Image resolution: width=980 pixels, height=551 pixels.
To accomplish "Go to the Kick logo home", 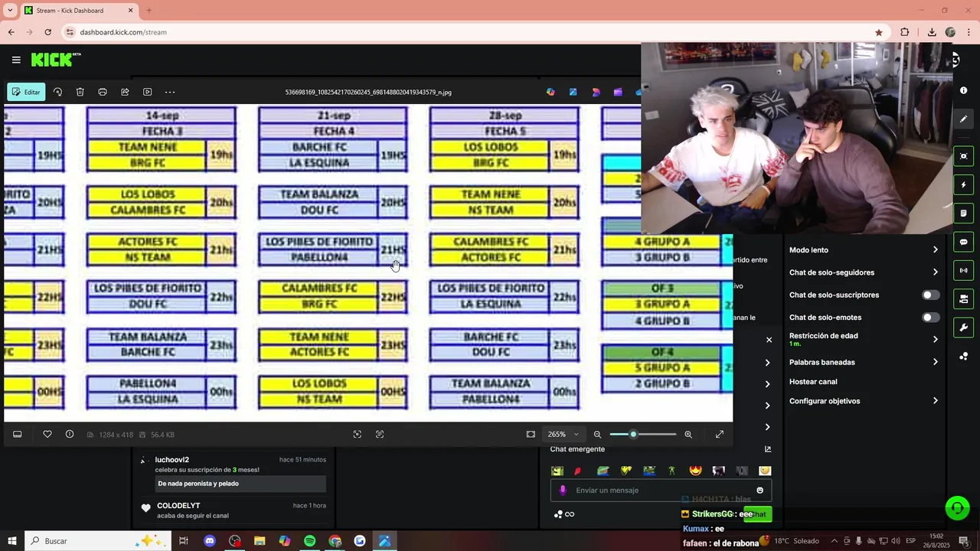I will pyautogui.click(x=55, y=60).
